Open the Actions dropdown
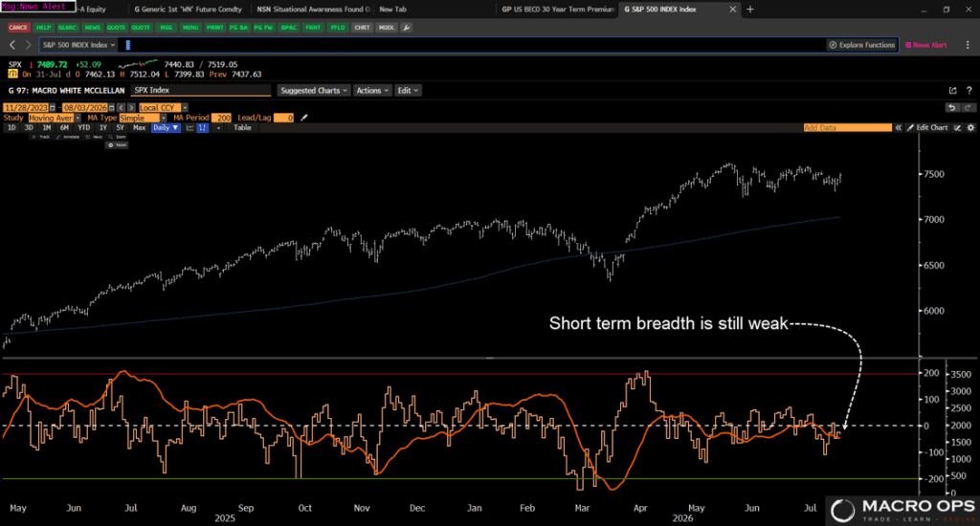Image resolution: width=980 pixels, height=526 pixels. (372, 91)
